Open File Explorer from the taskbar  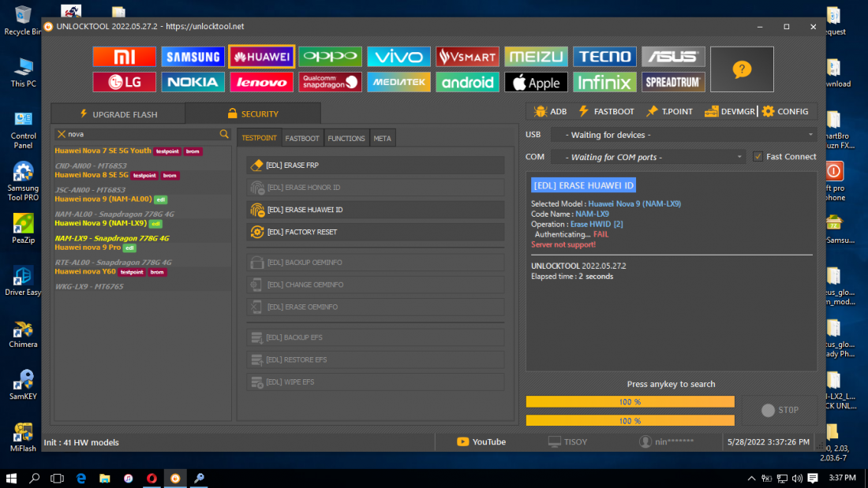(105, 478)
